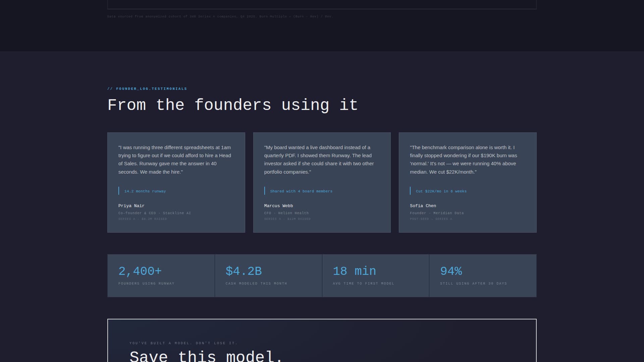Screen dimensions: 644x362
Task: Click 'CFO · Helion Health' line
Action: (x=286, y=213)
